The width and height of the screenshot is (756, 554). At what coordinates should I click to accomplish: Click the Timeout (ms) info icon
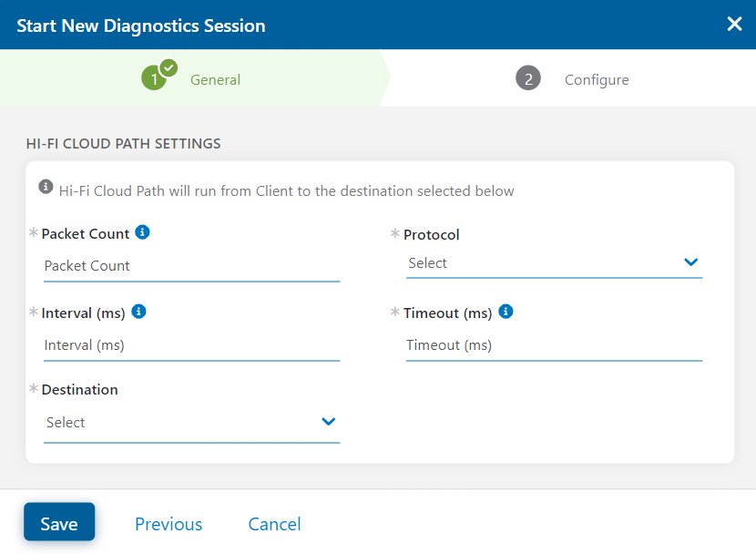point(506,312)
